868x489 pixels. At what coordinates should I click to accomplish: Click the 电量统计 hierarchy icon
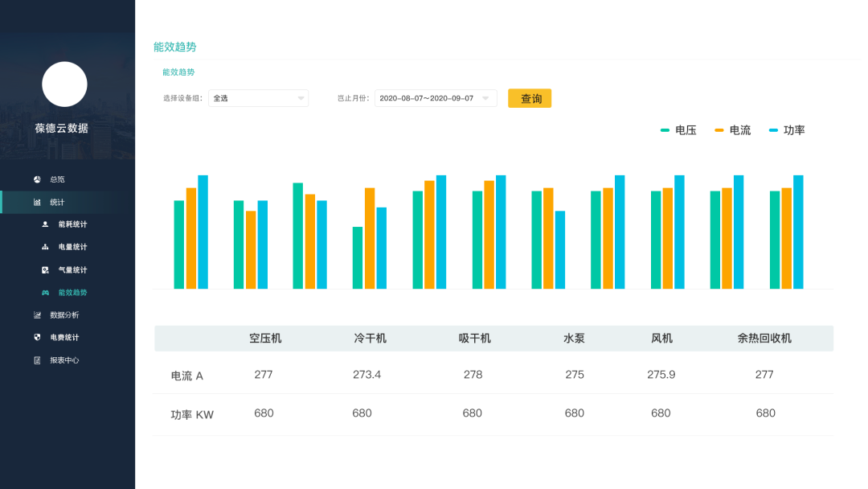point(45,247)
